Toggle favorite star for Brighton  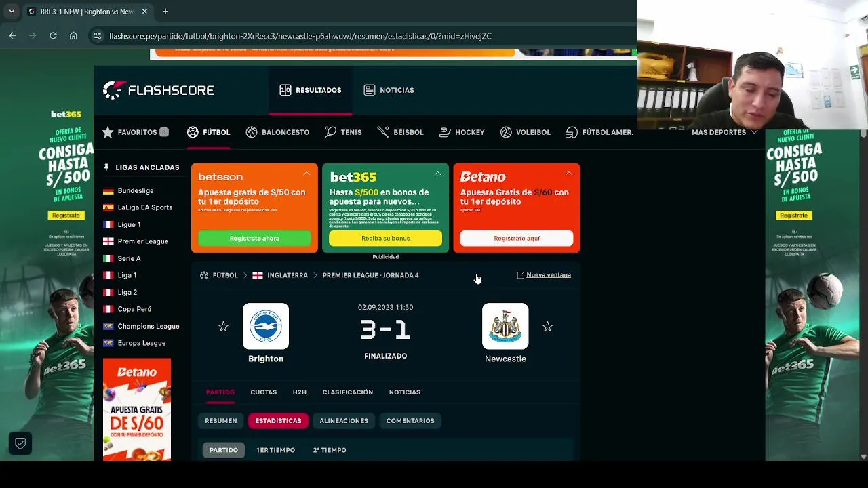[x=223, y=327]
